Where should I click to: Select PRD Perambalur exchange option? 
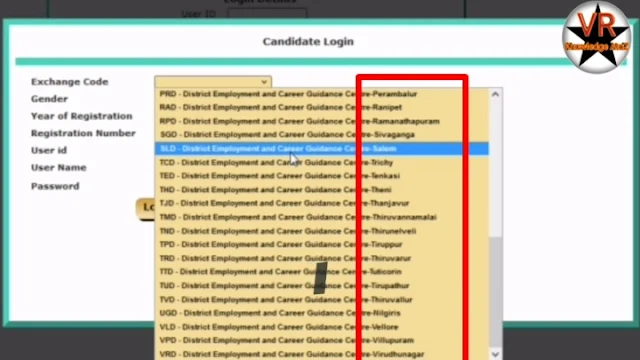(x=322, y=94)
